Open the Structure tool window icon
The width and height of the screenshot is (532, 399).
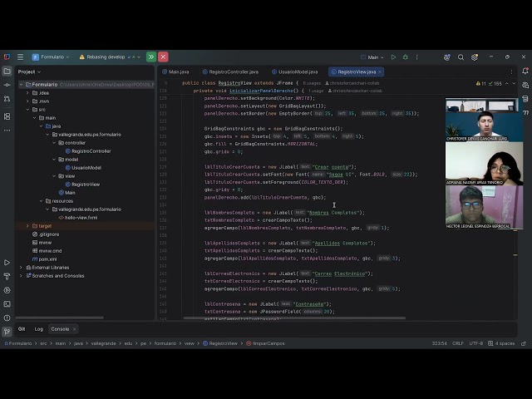(x=7, y=116)
